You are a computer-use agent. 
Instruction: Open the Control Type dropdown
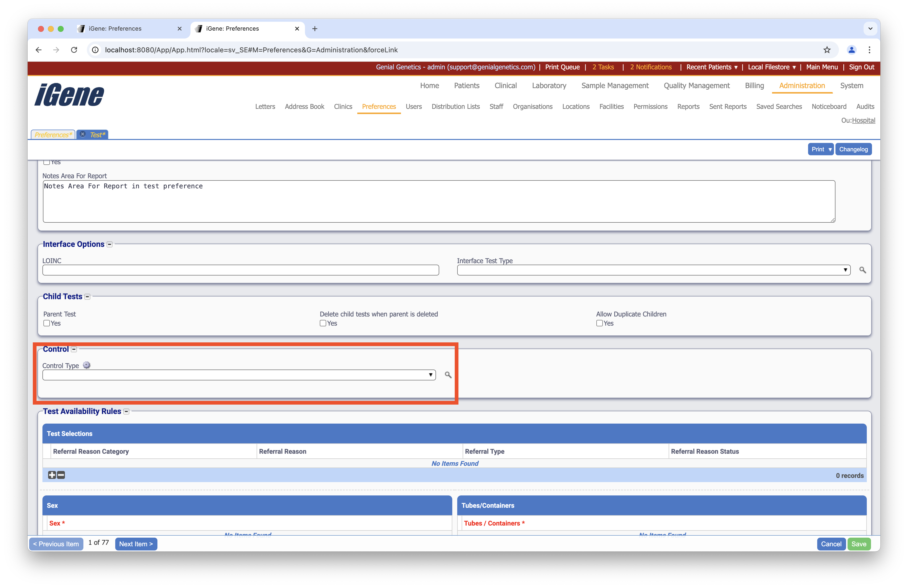[239, 375]
